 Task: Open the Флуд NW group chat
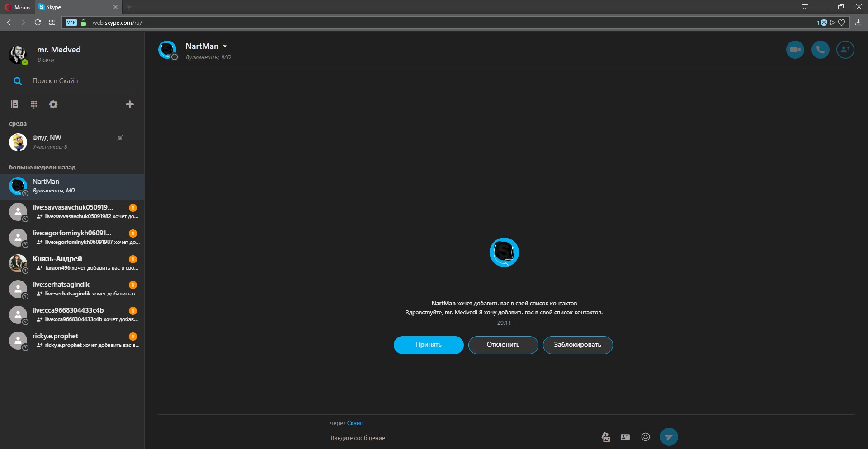[72, 142]
